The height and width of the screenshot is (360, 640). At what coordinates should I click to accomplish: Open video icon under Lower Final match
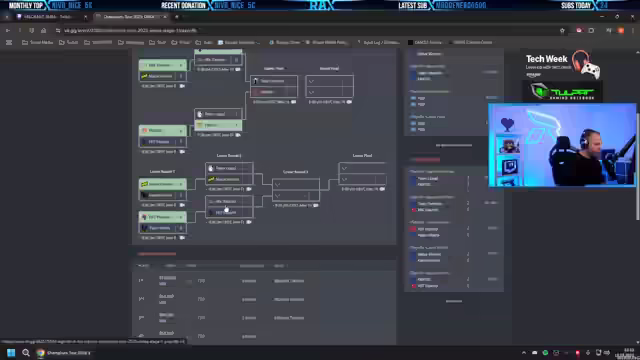[382, 189]
